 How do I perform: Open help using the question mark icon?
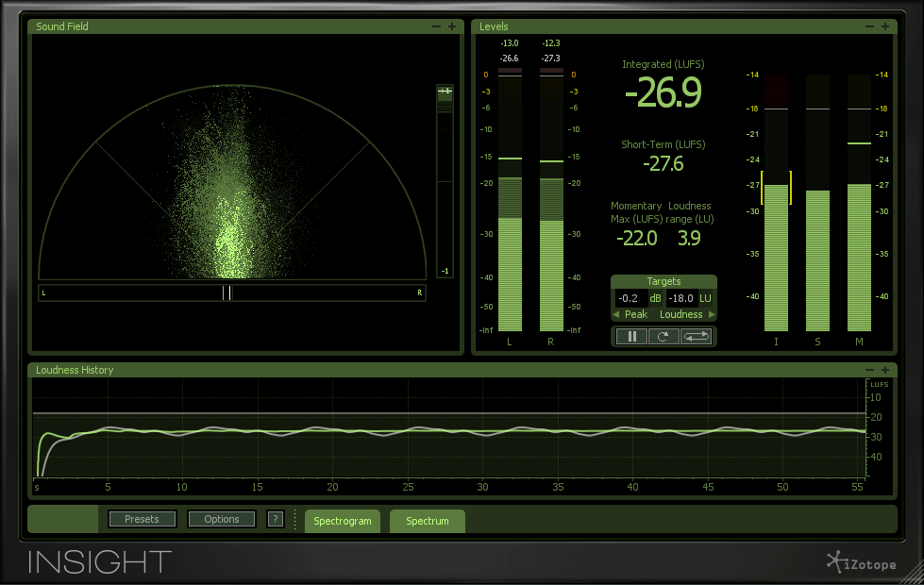click(275, 518)
